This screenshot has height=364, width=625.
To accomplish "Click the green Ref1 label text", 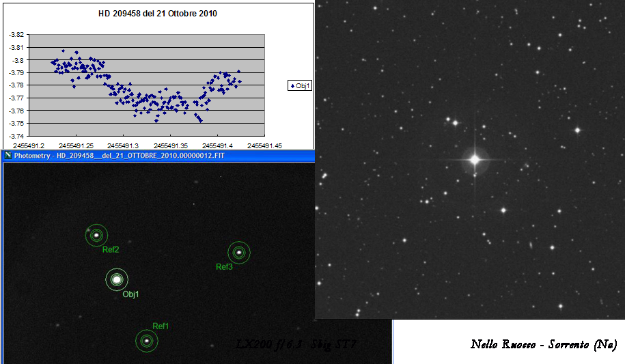I will (x=161, y=326).
